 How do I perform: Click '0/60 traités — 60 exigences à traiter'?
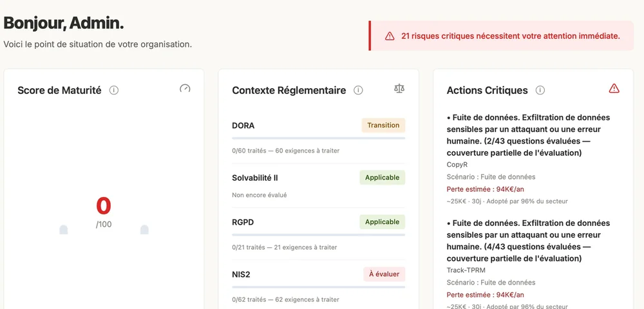click(286, 151)
